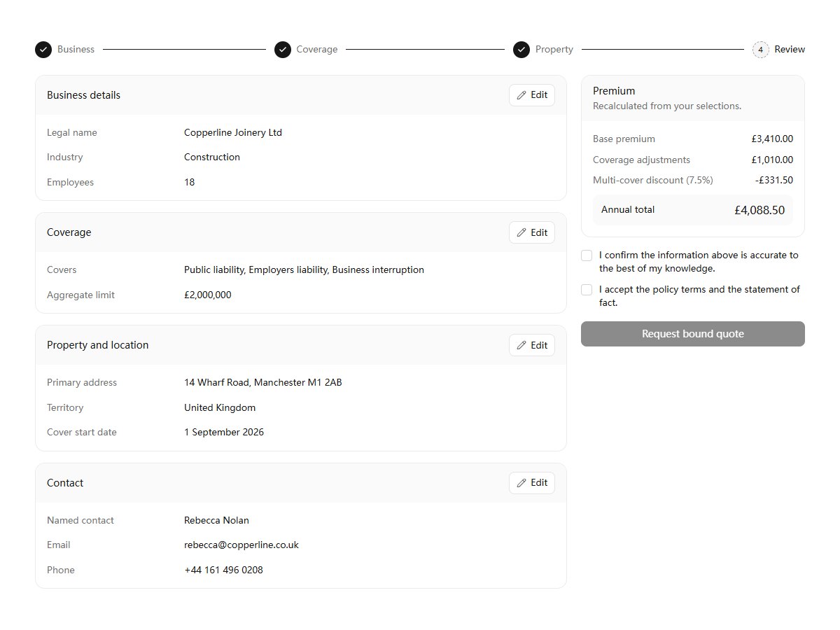Select the Review step label
This screenshot has height=630, width=840.
coord(790,50)
